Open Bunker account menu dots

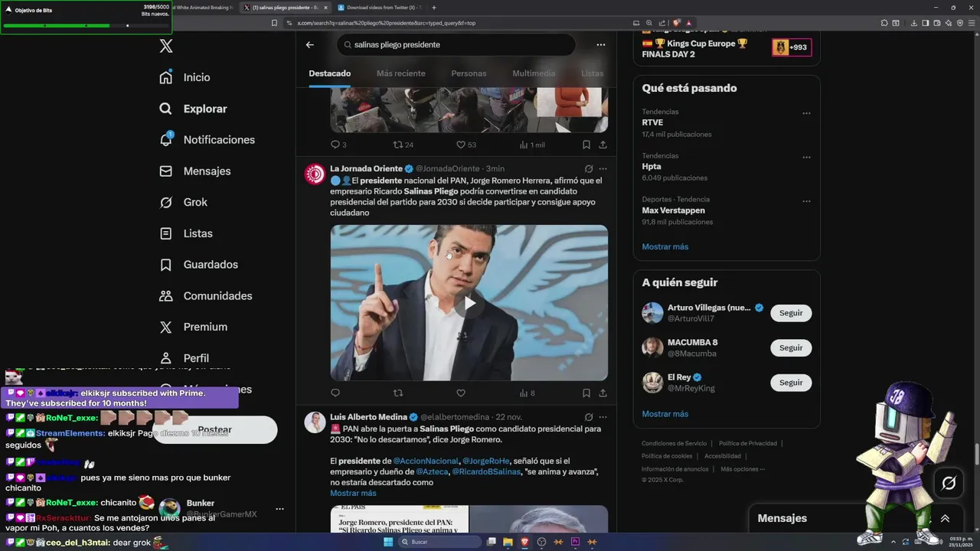[279, 509]
